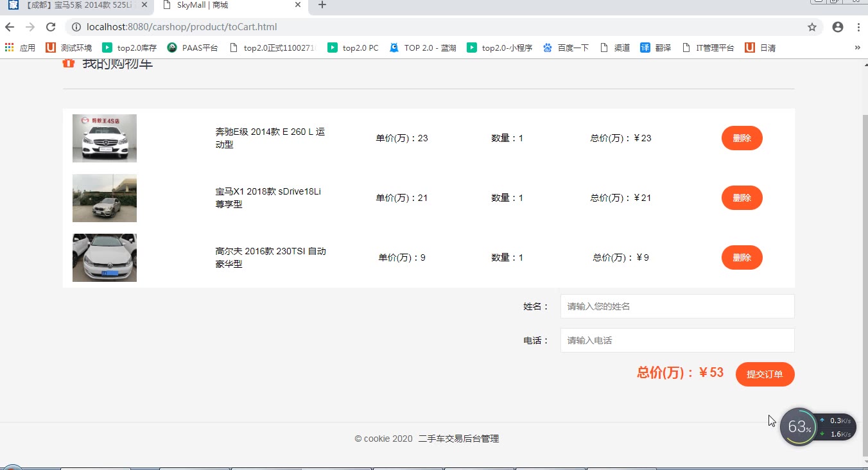
Task: Click the shopping cart heading icon
Action: (x=69, y=63)
